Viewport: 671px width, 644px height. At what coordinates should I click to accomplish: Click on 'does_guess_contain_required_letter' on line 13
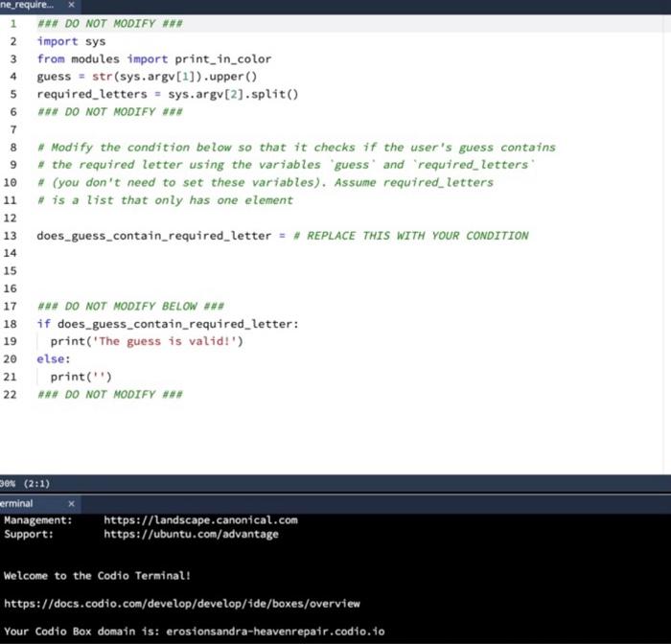(x=154, y=236)
